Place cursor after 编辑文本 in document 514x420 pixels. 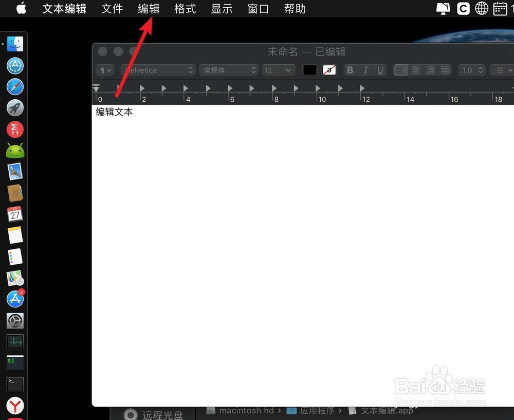(133, 112)
